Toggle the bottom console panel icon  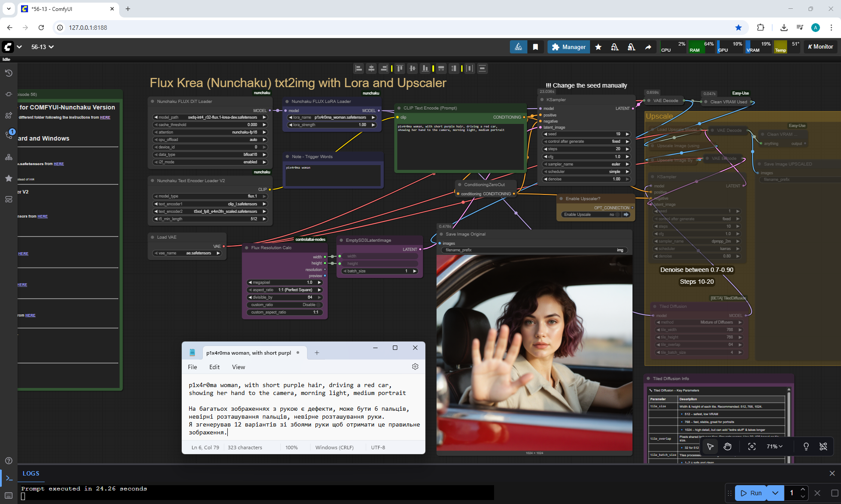9,478
